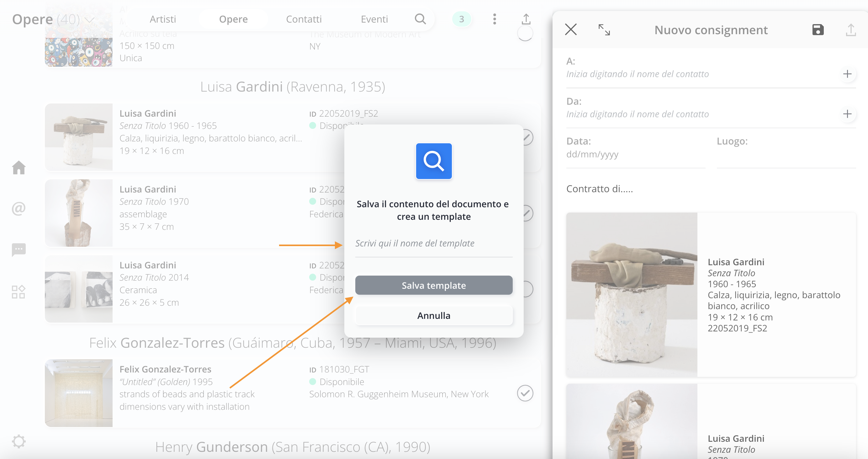Expand the Opere (40) title dropdown
The height and width of the screenshot is (459, 868).
tap(89, 19)
